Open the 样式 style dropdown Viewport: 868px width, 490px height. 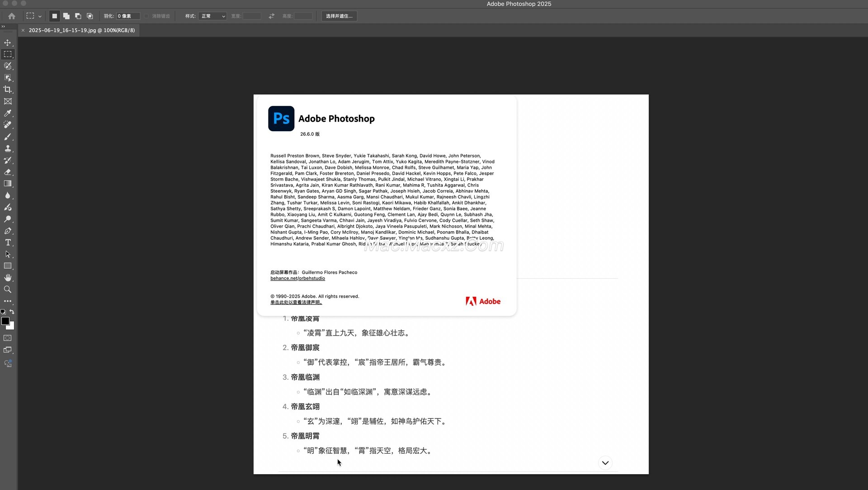tap(212, 16)
